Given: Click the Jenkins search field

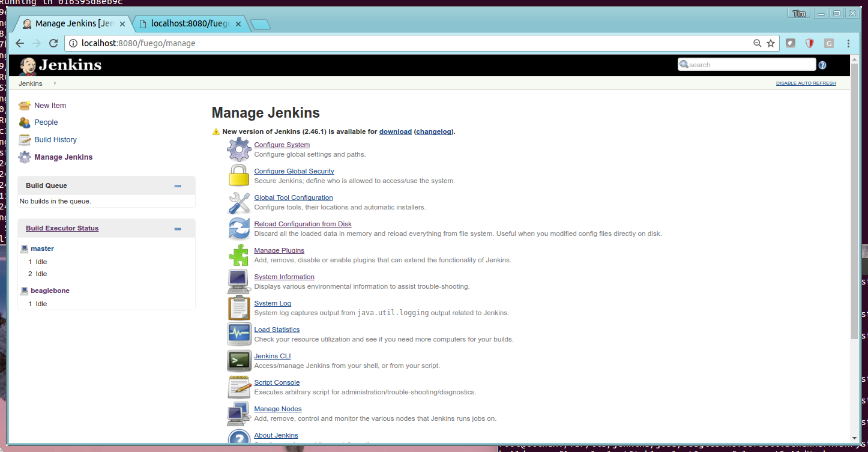Looking at the screenshot, I should click(747, 65).
